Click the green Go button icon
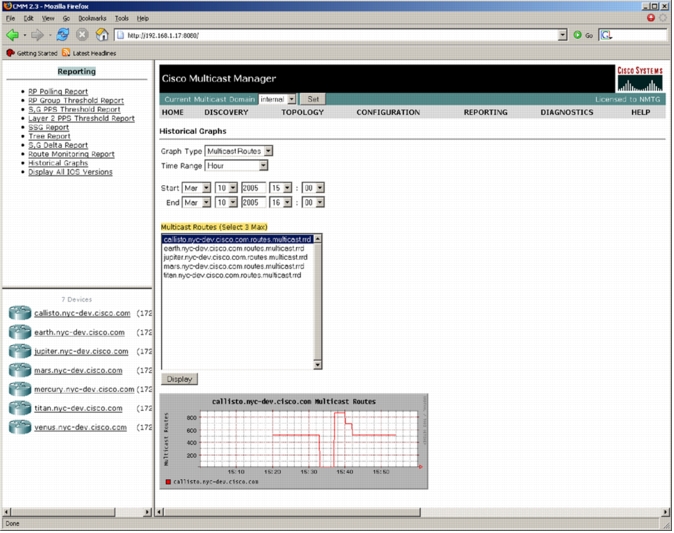 [x=578, y=35]
